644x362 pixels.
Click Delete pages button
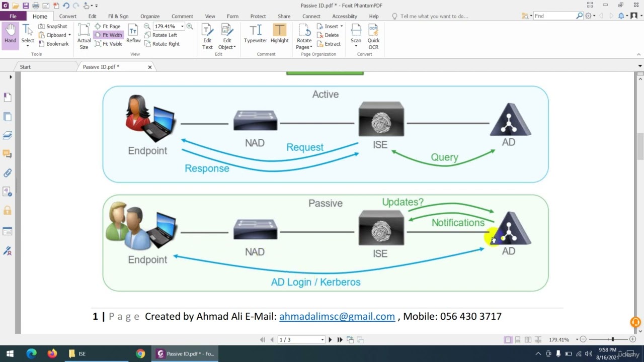pos(328,35)
